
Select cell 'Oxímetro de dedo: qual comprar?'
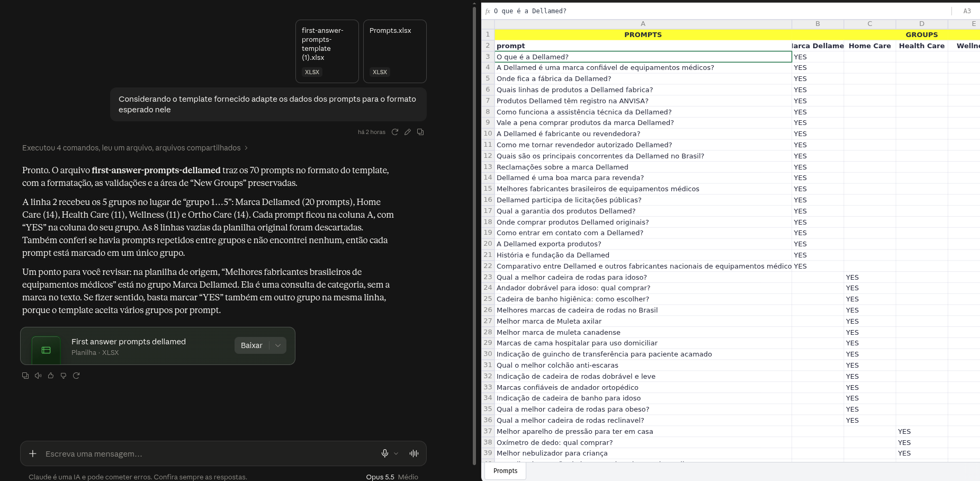click(x=643, y=443)
